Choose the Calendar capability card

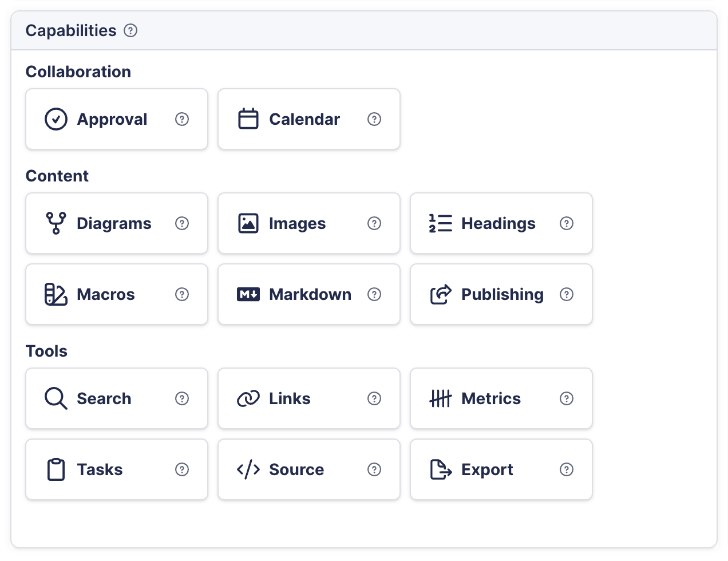pos(309,119)
